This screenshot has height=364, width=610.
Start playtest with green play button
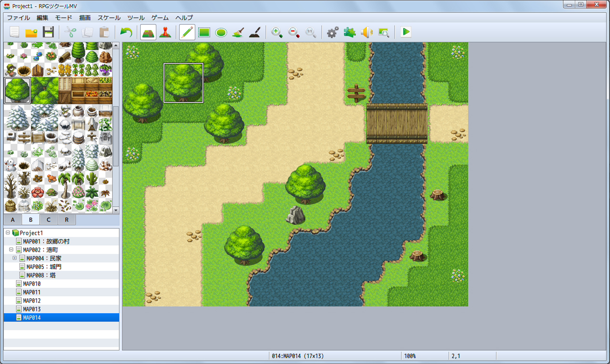[x=406, y=32]
